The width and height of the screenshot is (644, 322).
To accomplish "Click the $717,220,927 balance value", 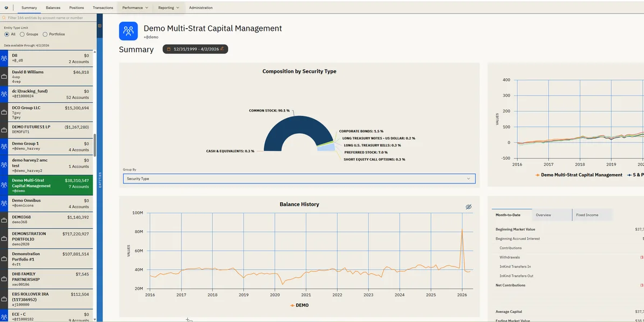I will point(76,234).
